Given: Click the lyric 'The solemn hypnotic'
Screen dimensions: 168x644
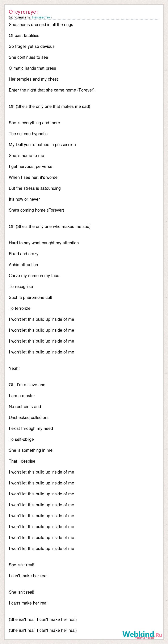Looking at the screenshot, I should [x=28, y=134].
